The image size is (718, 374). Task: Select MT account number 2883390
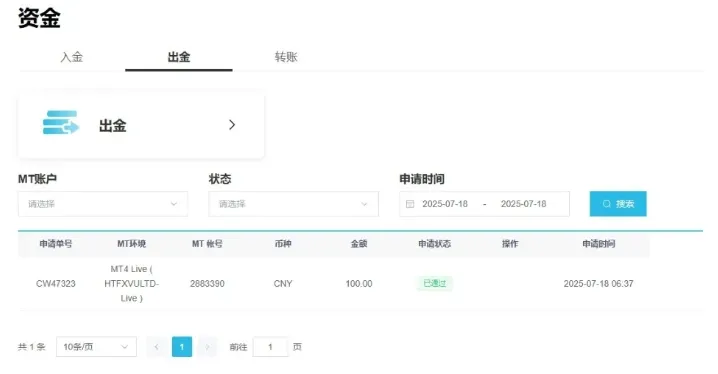[x=207, y=283]
